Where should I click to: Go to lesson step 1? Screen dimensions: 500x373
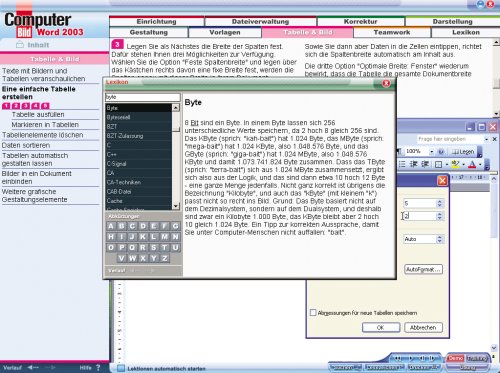(x=6, y=106)
